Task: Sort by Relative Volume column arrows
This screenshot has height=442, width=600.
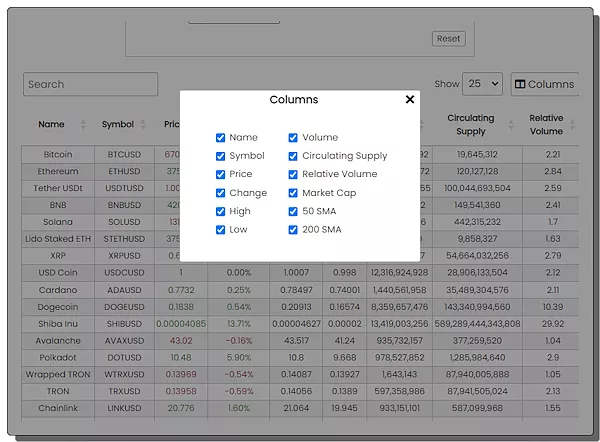Action: 572,125
